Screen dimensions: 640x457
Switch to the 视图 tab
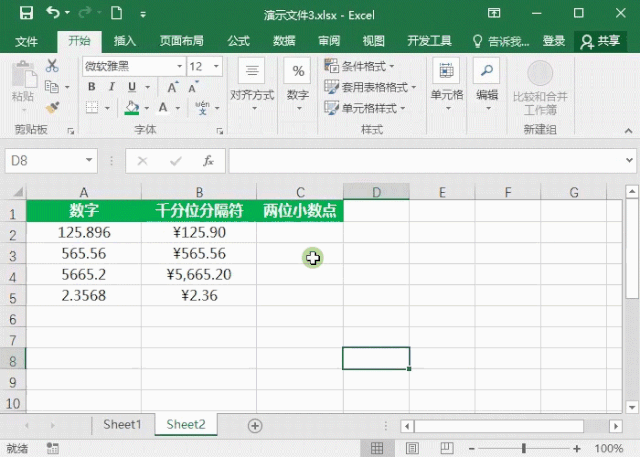click(373, 41)
